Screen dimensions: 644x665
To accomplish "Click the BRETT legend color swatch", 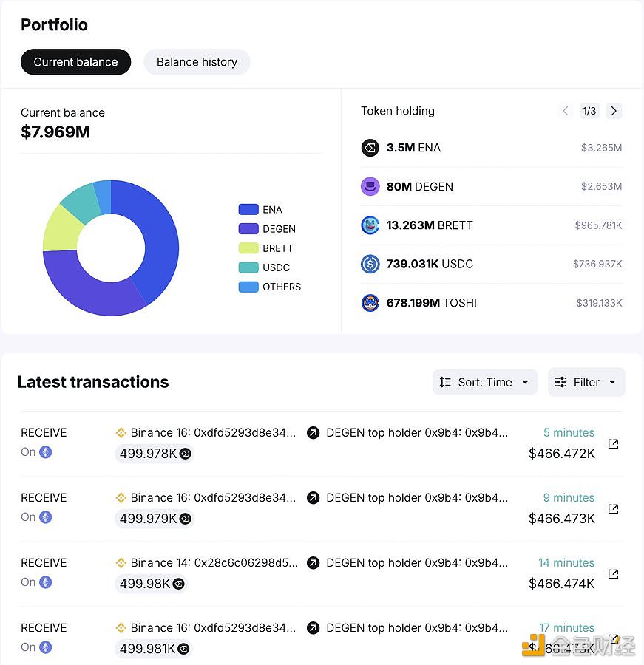I will (248, 248).
